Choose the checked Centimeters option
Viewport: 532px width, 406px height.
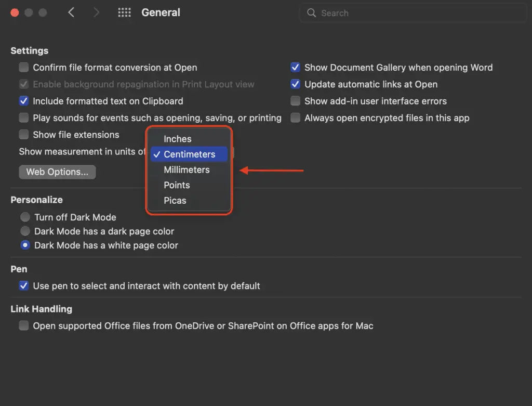coord(189,154)
